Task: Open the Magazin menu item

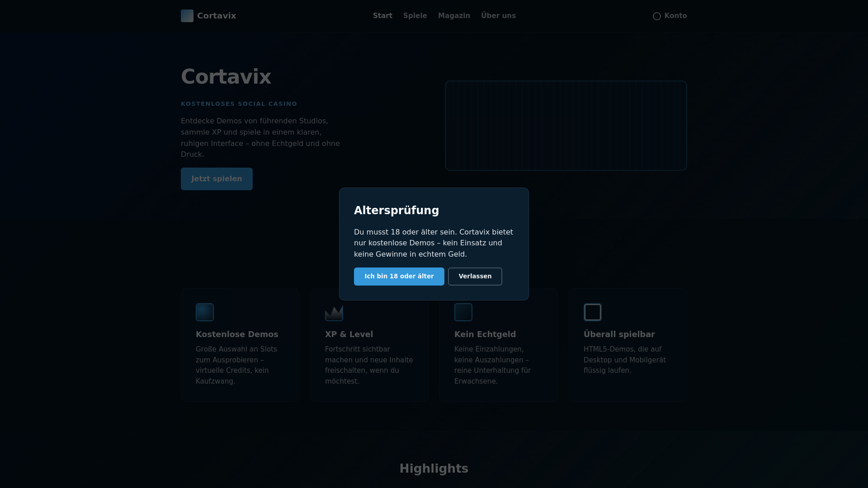Action: [454, 16]
